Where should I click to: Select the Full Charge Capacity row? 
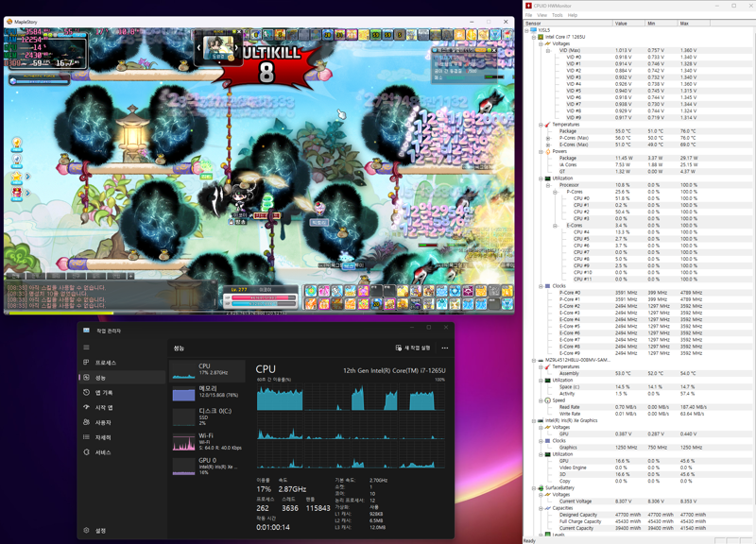(632, 522)
